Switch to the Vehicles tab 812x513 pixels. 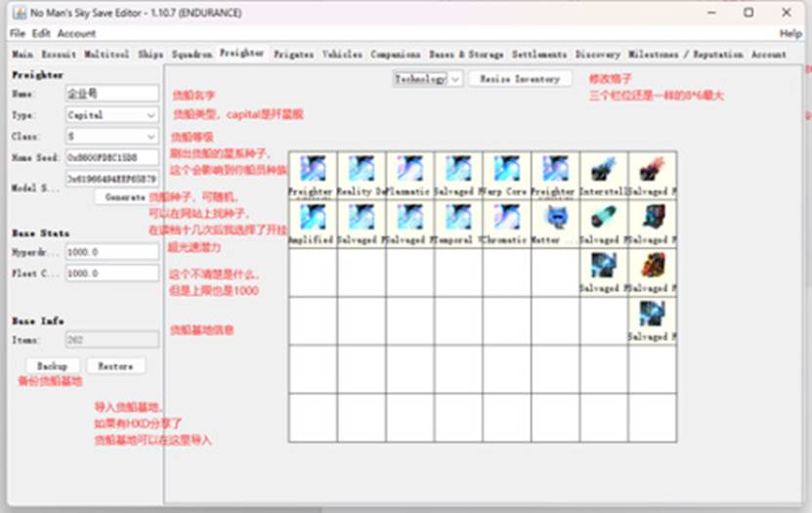pyautogui.click(x=342, y=54)
